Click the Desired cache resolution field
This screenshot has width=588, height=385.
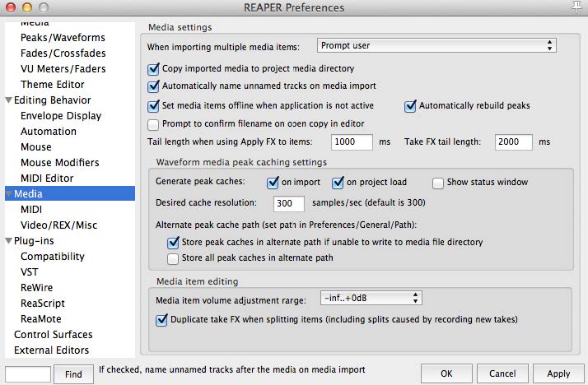pos(289,203)
